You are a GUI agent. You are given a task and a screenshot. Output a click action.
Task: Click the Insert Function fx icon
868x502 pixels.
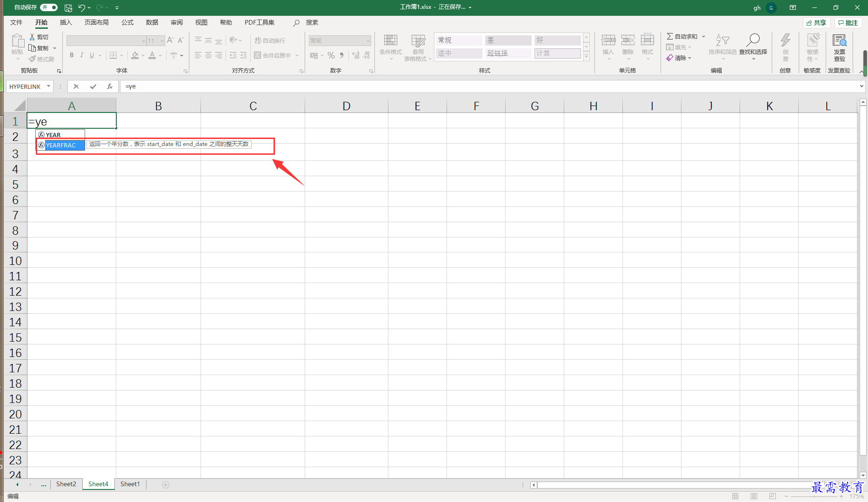coord(110,86)
